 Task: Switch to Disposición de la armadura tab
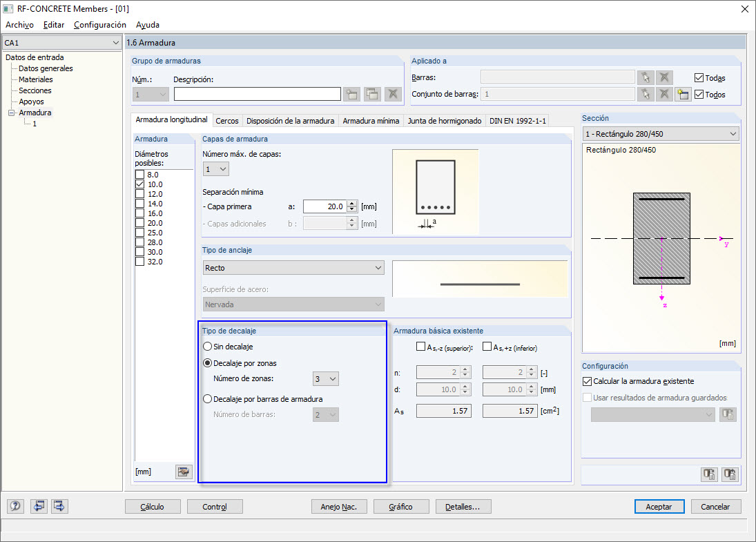click(x=290, y=121)
